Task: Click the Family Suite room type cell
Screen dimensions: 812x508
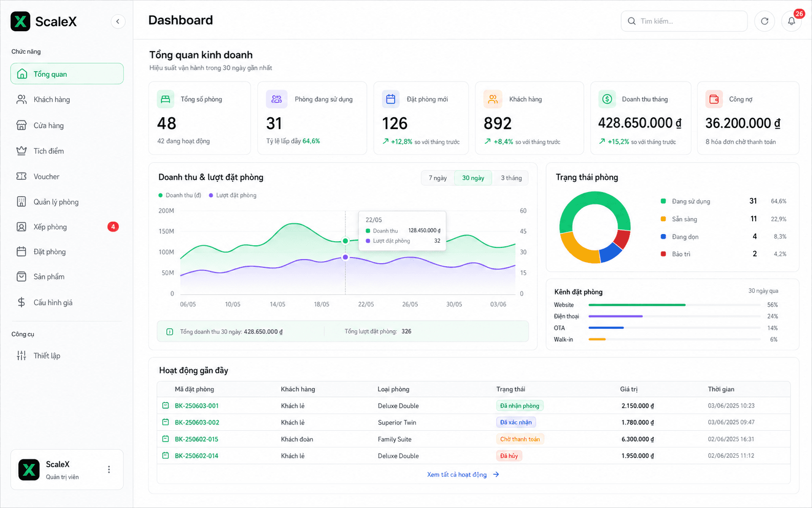Action: click(395, 439)
